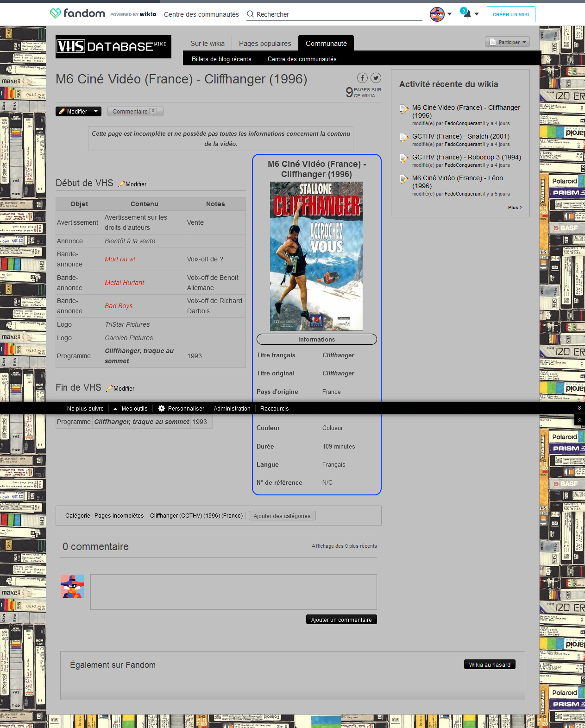The image size is (585, 728).
Task: Open Bad Boys red link
Action: click(x=119, y=306)
